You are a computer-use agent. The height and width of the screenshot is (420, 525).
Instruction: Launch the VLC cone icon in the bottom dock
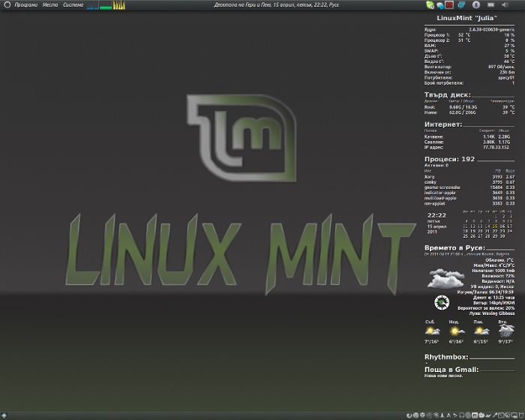tap(442, 415)
